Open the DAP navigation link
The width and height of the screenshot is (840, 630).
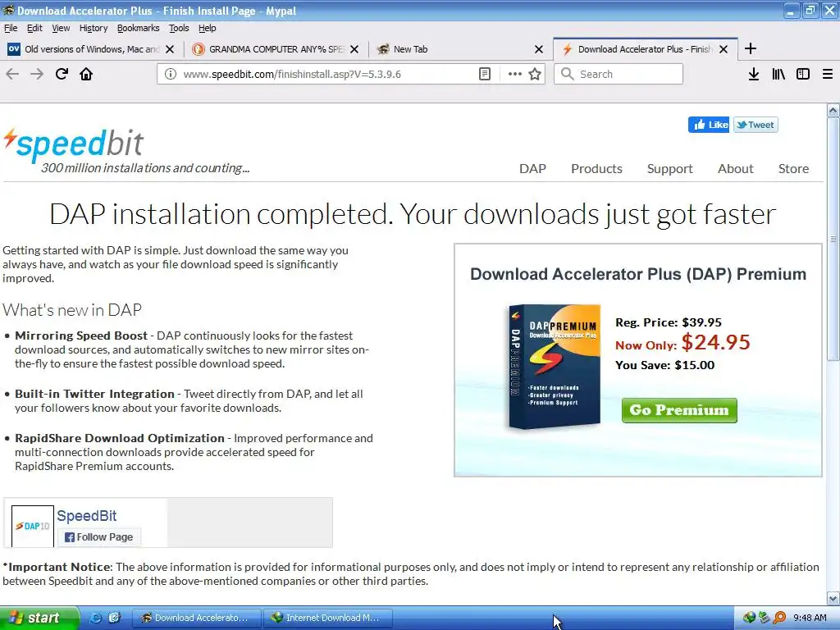point(532,169)
